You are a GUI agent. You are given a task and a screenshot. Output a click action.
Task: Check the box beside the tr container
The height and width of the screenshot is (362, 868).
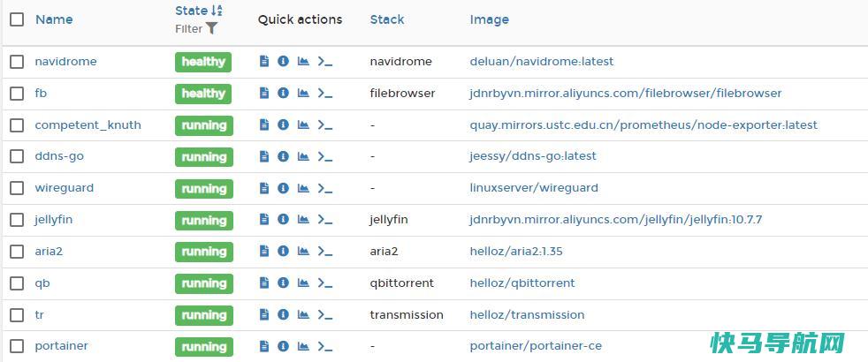click(17, 315)
